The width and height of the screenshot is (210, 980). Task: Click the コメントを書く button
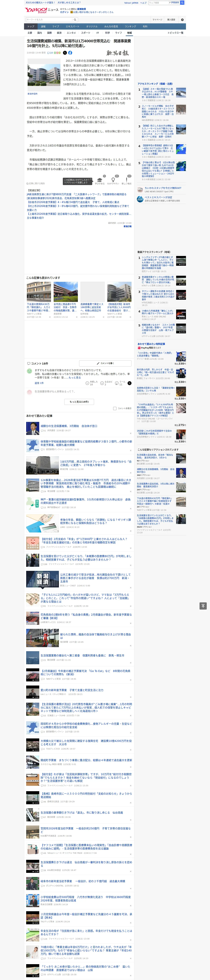coord(105,363)
